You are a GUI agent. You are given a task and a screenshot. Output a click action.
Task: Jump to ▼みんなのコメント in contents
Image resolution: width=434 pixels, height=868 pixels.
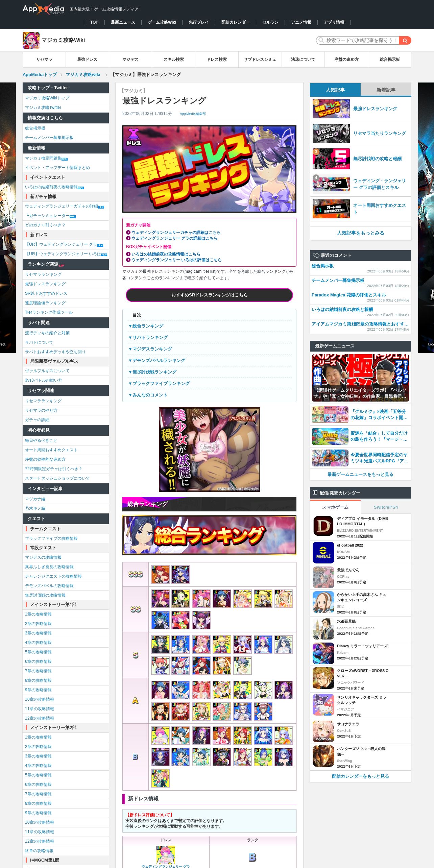click(x=148, y=395)
